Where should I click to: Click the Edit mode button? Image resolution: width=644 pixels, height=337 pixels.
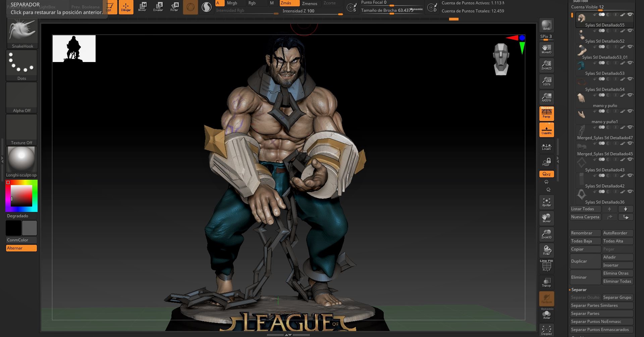coord(110,7)
